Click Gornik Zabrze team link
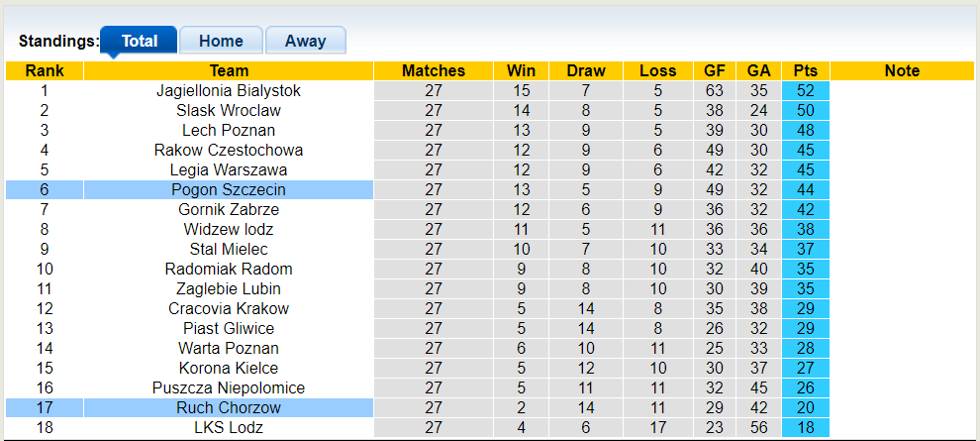 click(229, 209)
